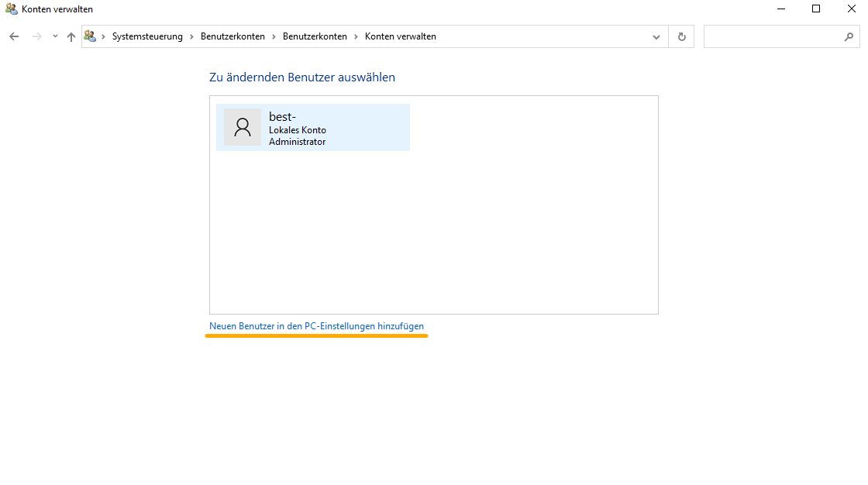Open Neuen Benutzer in den PC-Einstellungen hinzufügen

tap(316, 325)
